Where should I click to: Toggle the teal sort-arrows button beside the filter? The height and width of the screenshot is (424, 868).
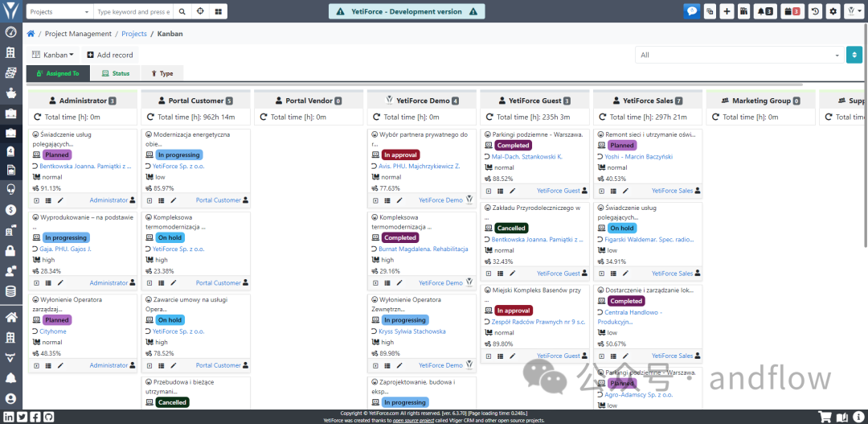click(x=854, y=55)
